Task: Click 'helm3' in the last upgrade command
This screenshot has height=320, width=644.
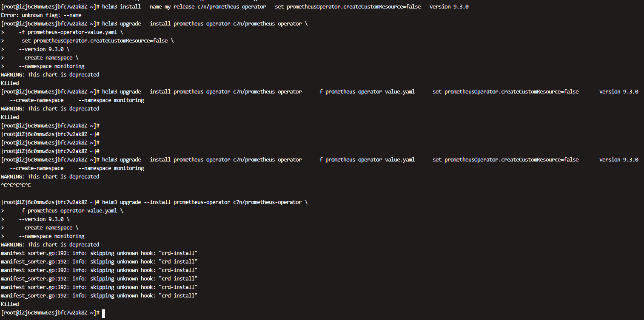Action: [109, 202]
